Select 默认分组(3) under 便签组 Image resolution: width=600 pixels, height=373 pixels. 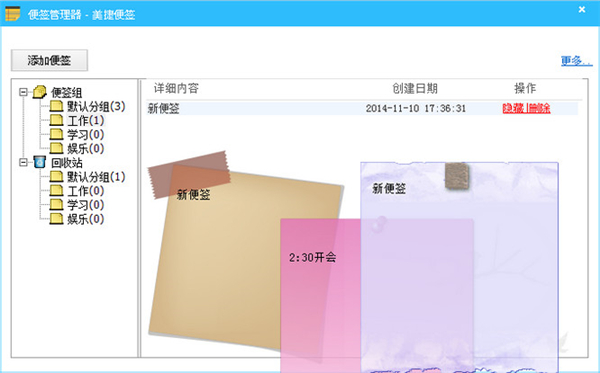click(96, 106)
